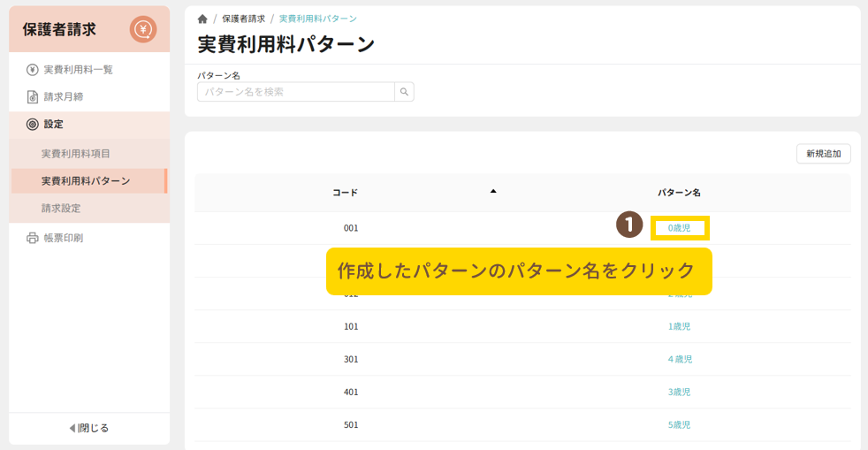This screenshot has height=450, width=868.
Task: Click the 設定 target icon
Action: click(33, 125)
